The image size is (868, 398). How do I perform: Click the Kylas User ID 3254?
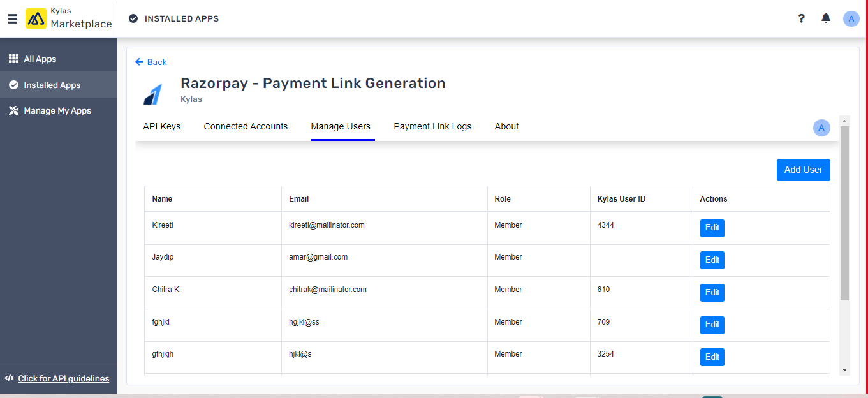coord(606,354)
